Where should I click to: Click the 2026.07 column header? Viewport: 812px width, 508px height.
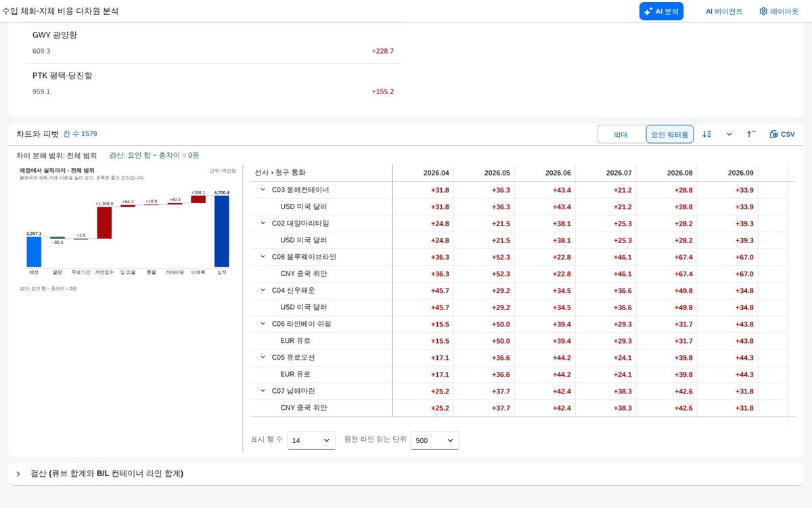tap(606, 173)
